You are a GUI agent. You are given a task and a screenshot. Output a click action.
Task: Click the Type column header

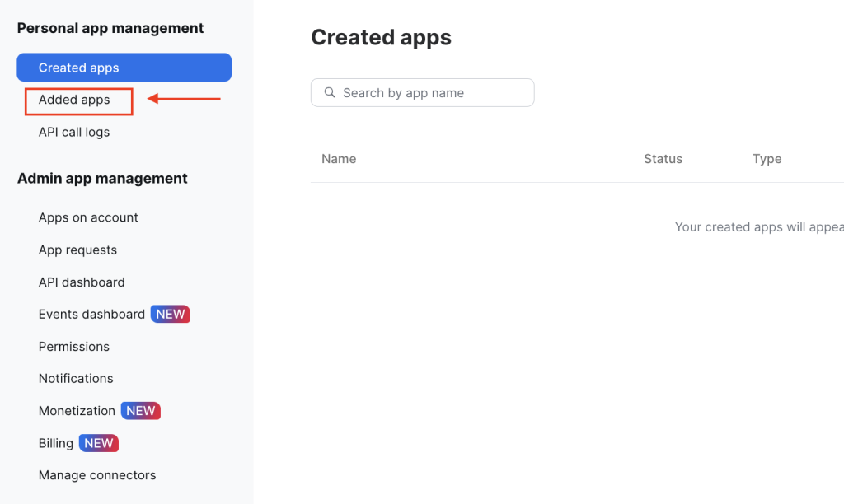point(767,159)
